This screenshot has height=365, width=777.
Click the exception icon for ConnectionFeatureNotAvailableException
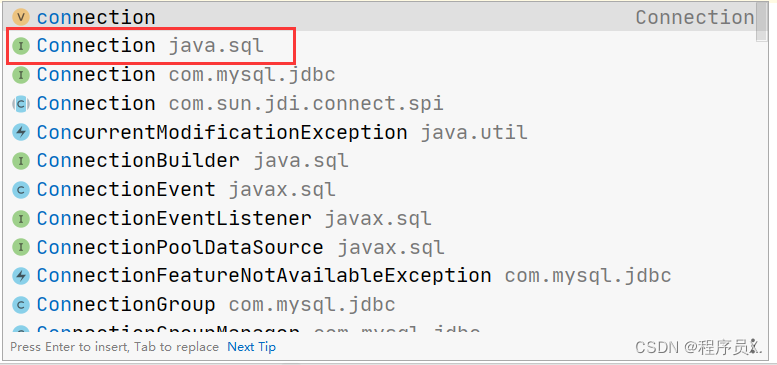(20, 276)
